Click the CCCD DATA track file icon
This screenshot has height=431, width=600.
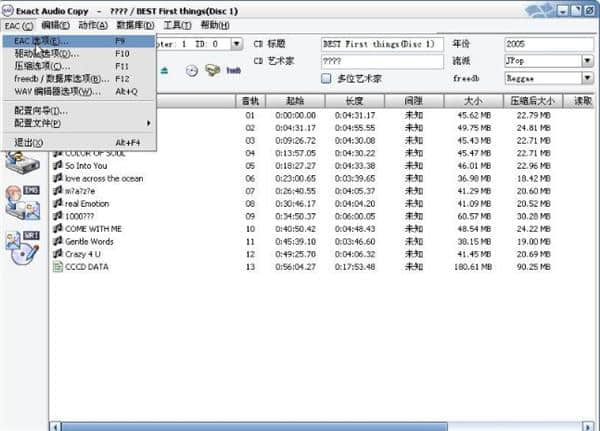[57, 267]
